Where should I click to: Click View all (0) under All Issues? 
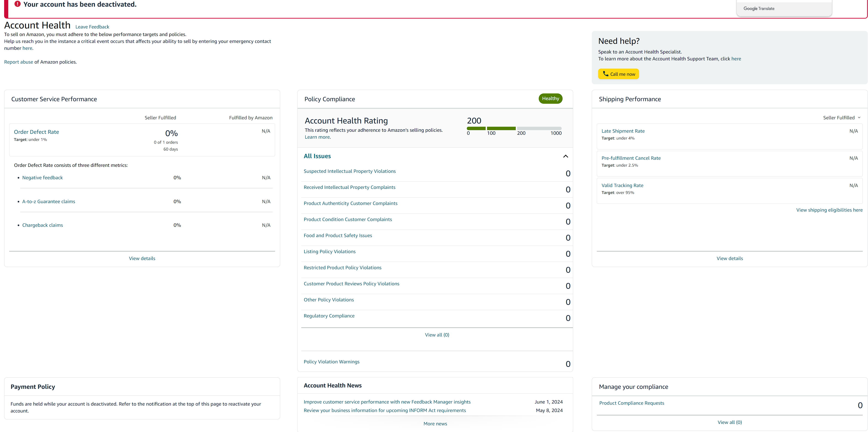point(437,335)
